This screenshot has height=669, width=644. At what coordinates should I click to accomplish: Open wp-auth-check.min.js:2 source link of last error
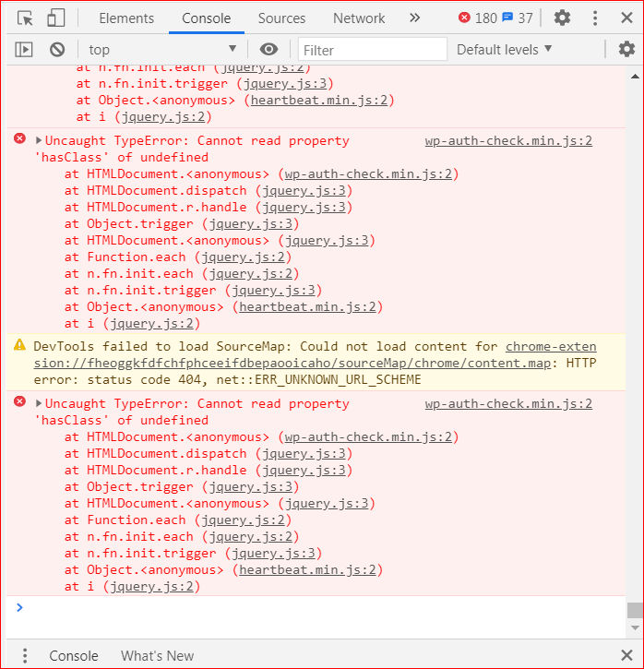point(508,403)
